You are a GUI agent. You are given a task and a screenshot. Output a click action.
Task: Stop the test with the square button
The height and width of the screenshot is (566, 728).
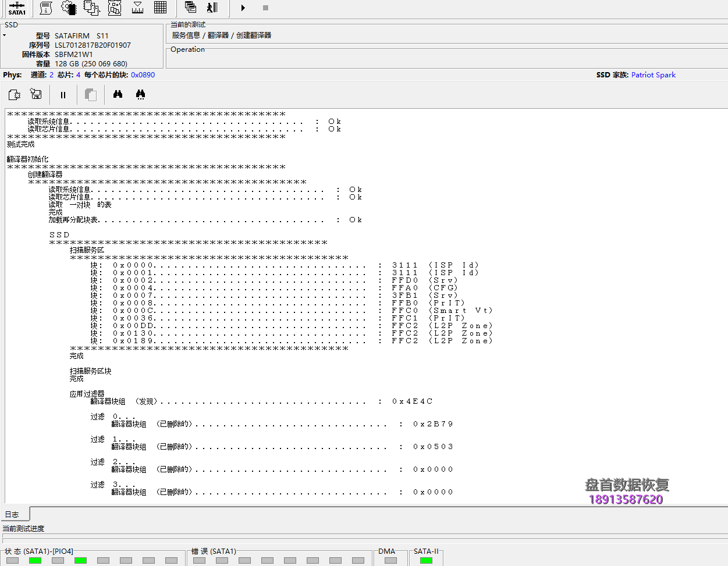pos(265,8)
